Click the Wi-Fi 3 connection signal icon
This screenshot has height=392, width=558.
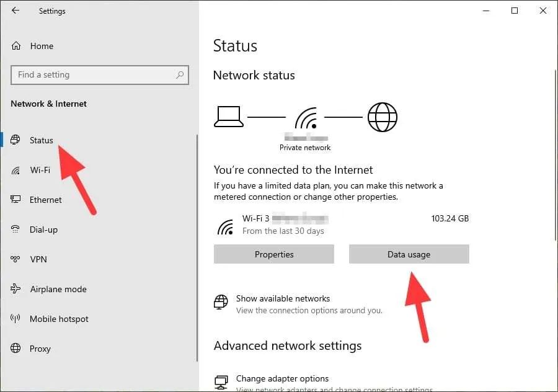(x=225, y=227)
